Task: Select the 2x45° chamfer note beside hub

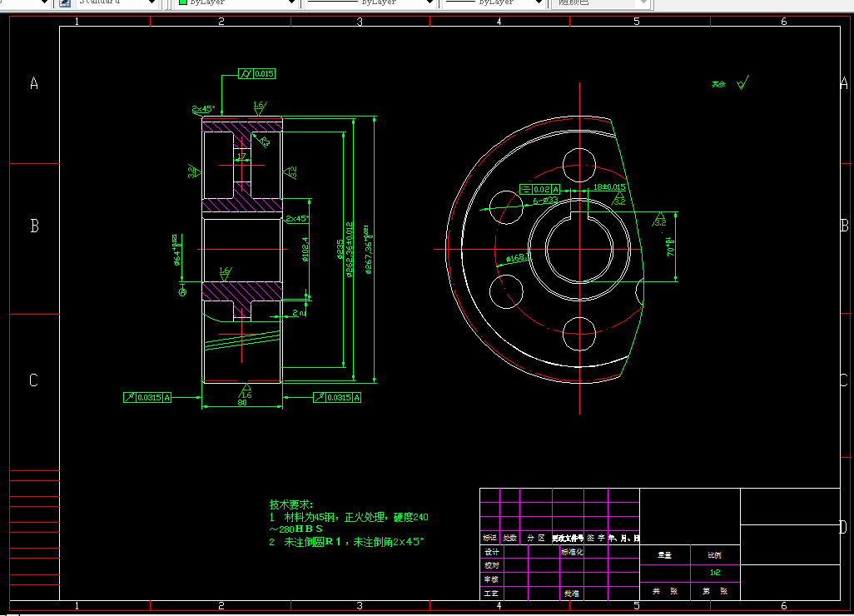Action: 297,218
